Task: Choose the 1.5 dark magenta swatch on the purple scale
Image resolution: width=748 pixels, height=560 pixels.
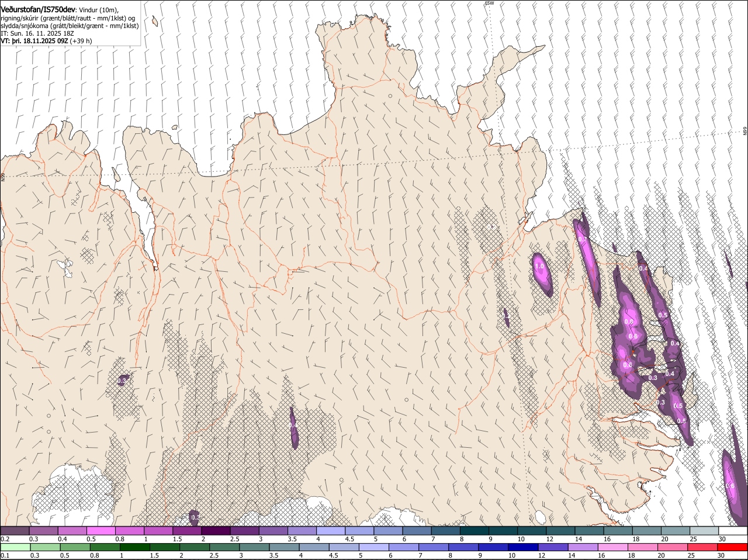Action: [x=187, y=531]
